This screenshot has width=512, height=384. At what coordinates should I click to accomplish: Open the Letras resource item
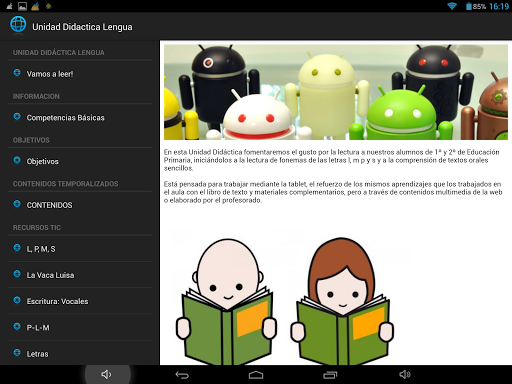80,353
